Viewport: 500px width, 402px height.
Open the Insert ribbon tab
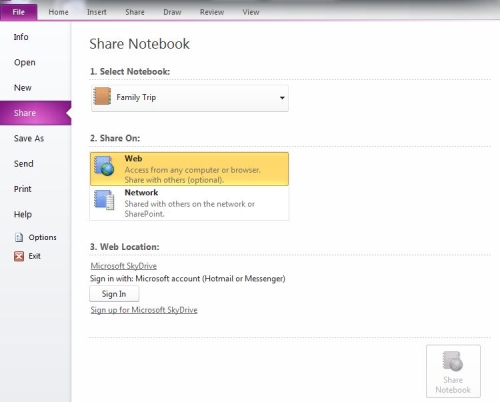[97, 12]
